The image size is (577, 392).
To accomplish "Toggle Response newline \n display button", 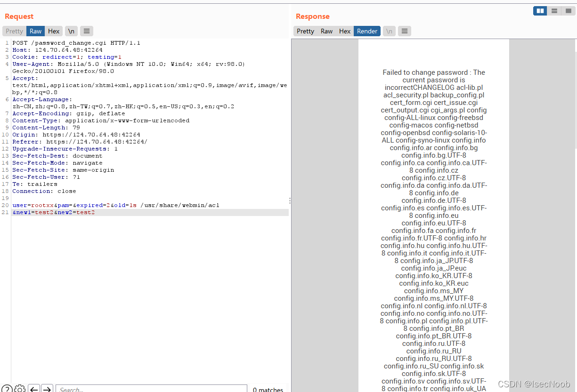I will tap(389, 31).
